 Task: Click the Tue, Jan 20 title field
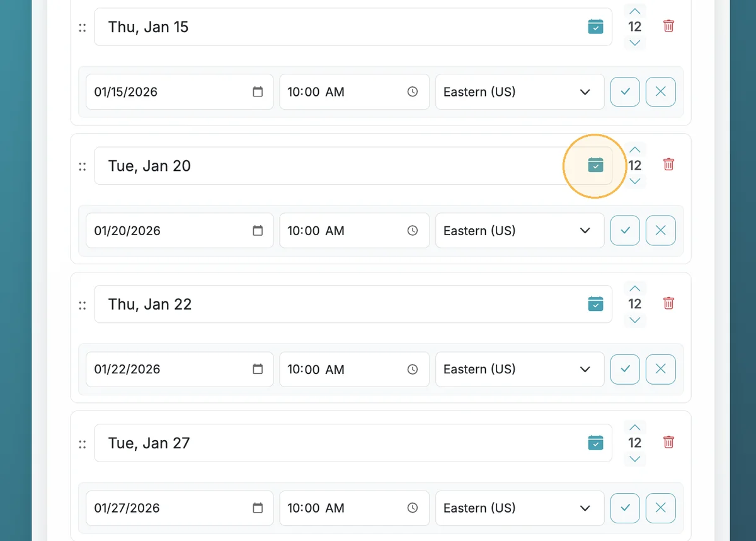pos(353,166)
